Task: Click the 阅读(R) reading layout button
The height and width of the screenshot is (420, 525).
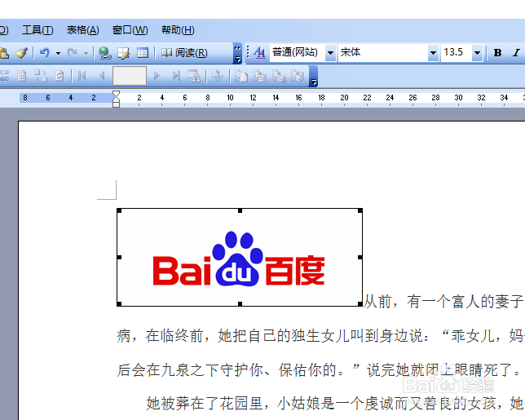Action: [x=184, y=53]
